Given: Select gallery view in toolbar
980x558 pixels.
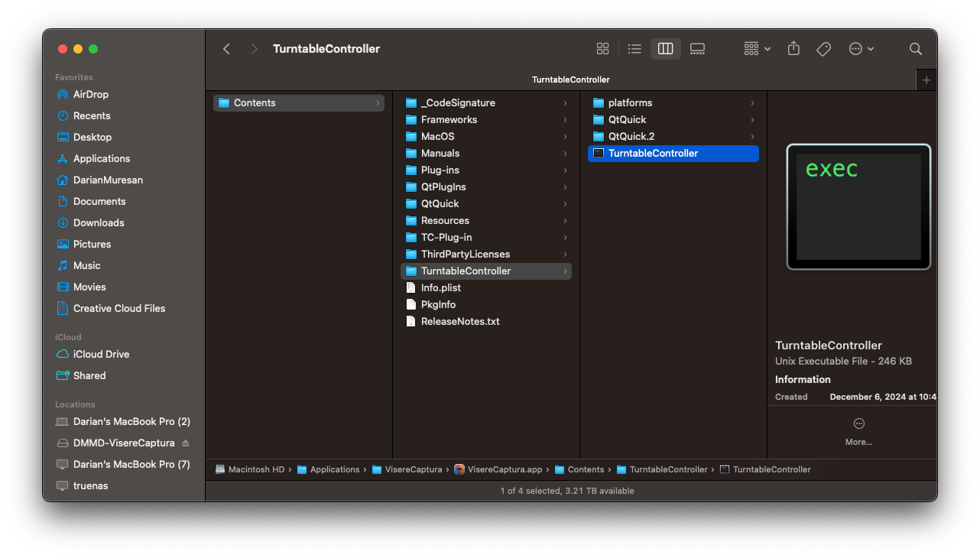Looking at the screenshot, I should tap(697, 49).
